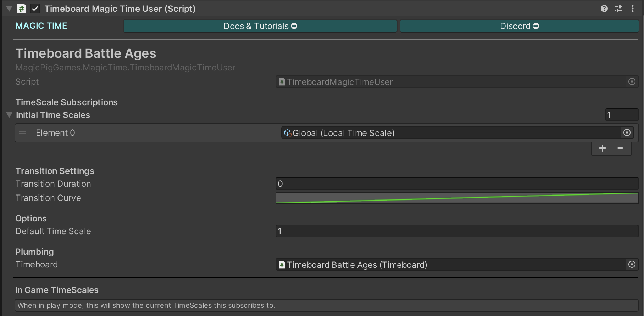Open the Discord link button
The width and height of the screenshot is (644, 316).
519,26
